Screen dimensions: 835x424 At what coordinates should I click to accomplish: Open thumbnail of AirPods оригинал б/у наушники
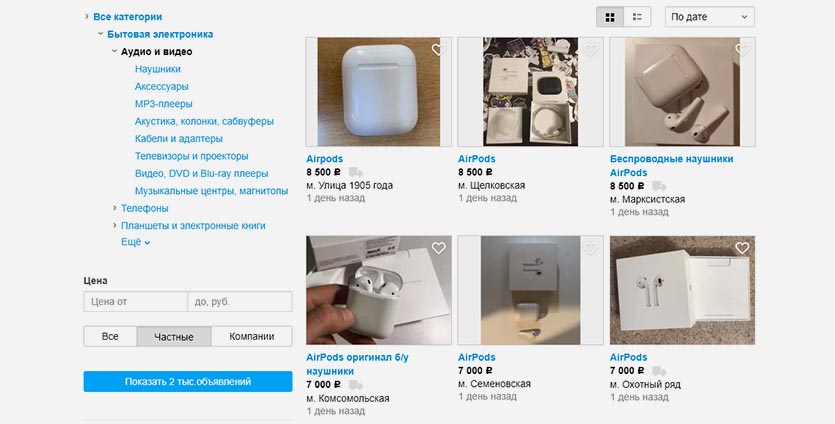coord(379,290)
